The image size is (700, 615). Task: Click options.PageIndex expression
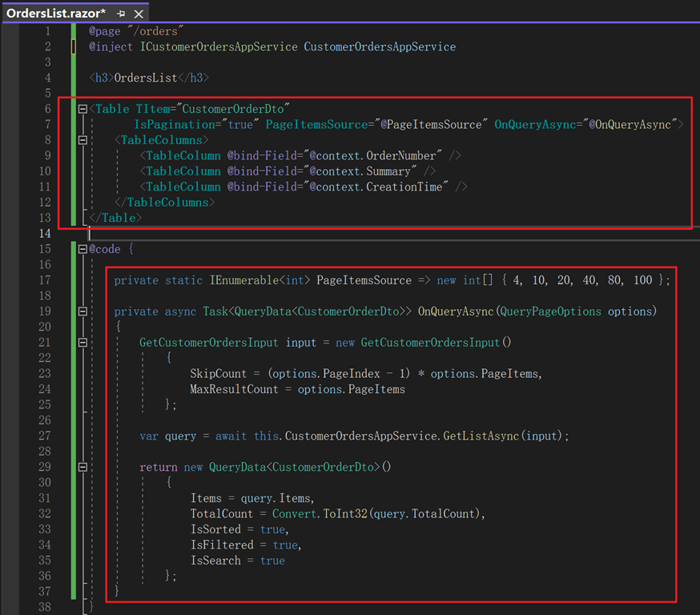point(326,373)
